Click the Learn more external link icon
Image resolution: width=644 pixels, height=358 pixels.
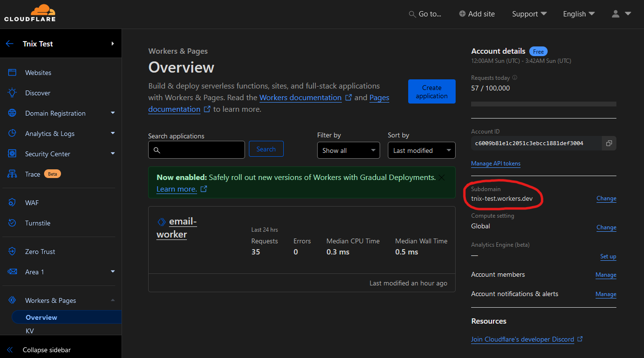point(204,189)
